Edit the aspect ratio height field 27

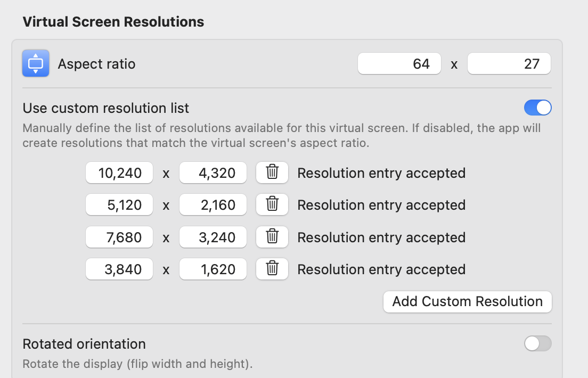pyautogui.click(x=509, y=64)
